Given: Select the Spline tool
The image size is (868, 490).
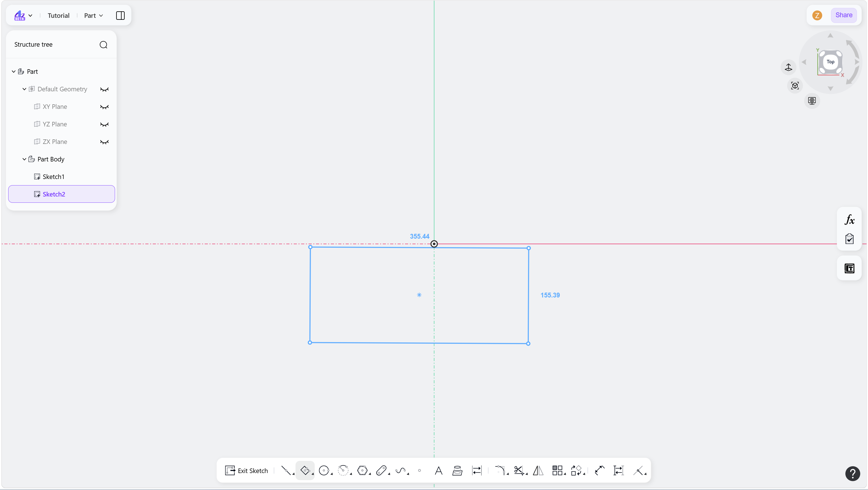Looking at the screenshot, I should point(400,470).
